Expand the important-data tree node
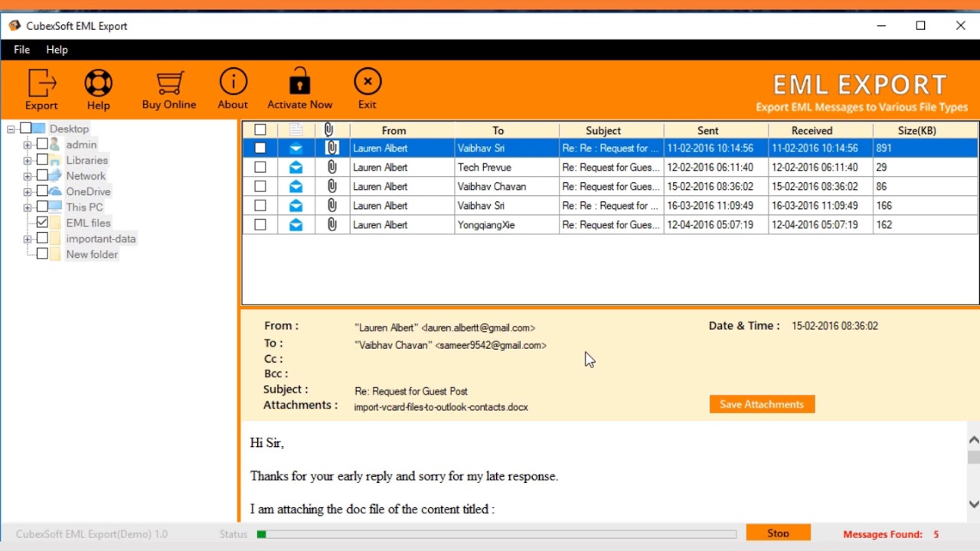Viewport: 980px width, 551px height. coord(28,239)
